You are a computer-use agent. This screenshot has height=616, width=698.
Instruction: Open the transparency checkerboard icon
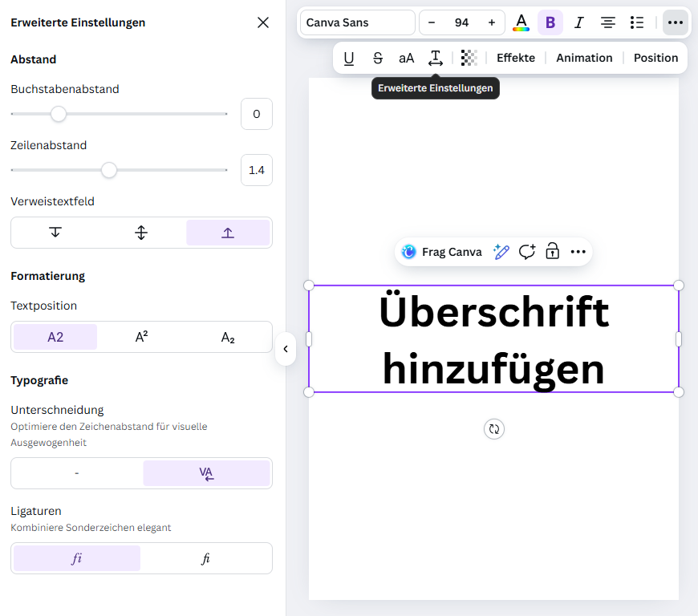tap(469, 58)
